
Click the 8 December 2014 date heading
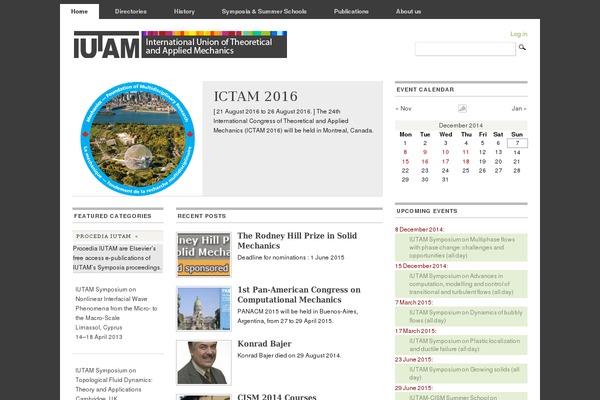419,230
